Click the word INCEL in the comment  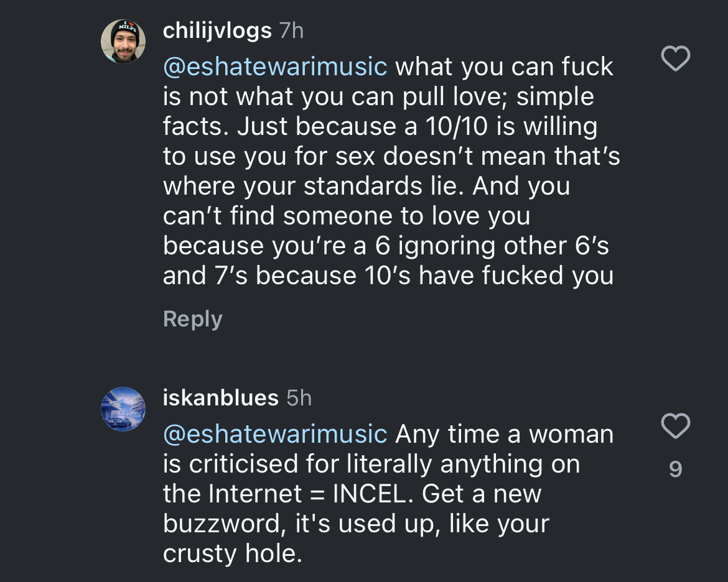(373, 494)
